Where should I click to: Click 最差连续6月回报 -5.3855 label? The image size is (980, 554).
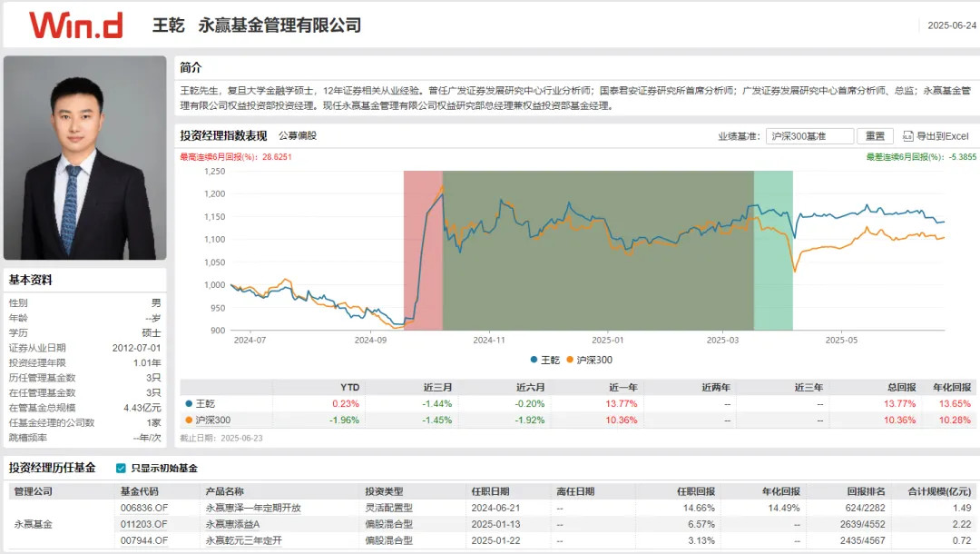pyautogui.click(x=921, y=157)
